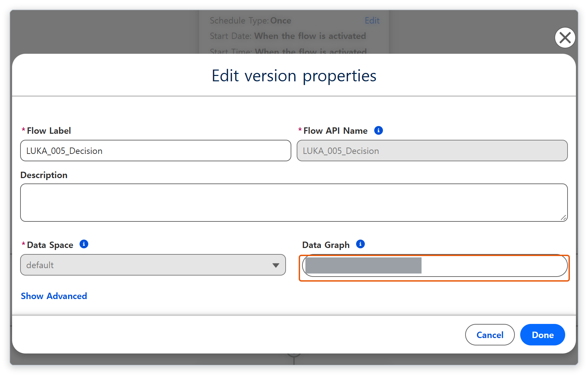Expand the Data Space dropdown
Screen dimensions: 588x375
pos(153,265)
